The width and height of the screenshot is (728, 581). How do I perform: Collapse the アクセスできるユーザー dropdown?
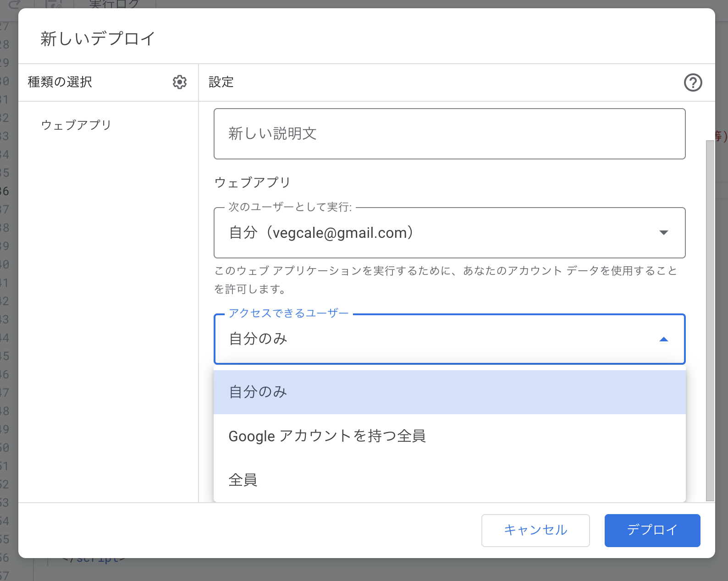[x=449, y=339]
